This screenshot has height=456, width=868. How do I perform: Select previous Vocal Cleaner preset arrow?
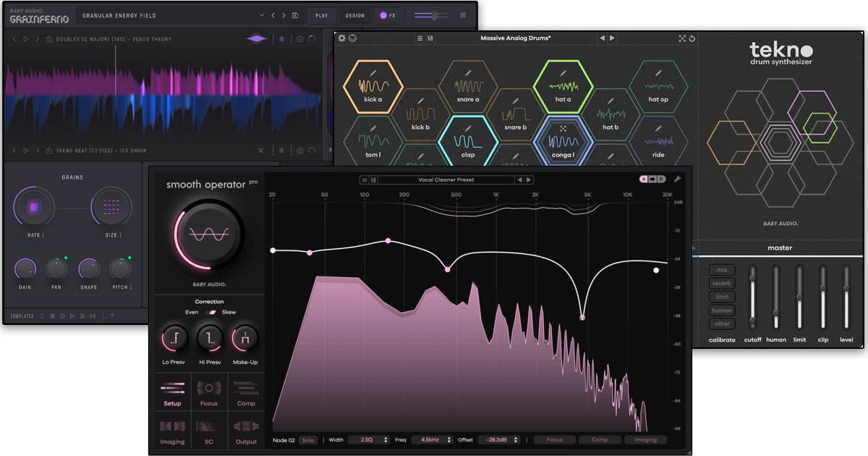(x=519, y=180)
